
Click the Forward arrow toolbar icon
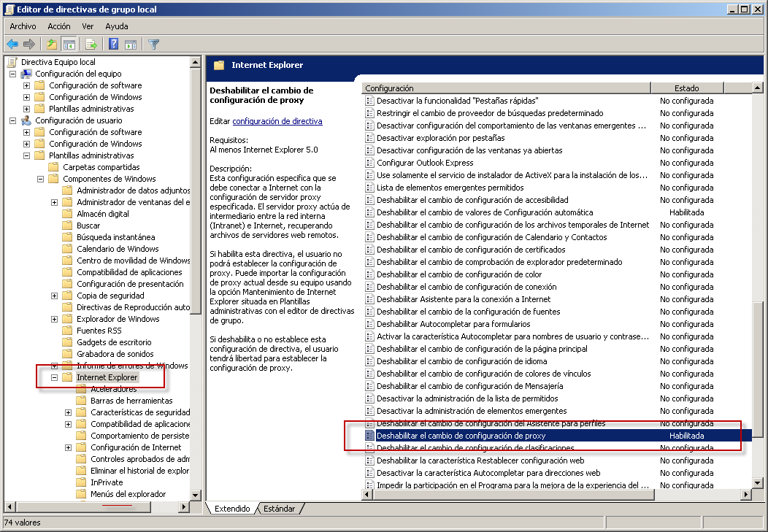coord(29,45)
